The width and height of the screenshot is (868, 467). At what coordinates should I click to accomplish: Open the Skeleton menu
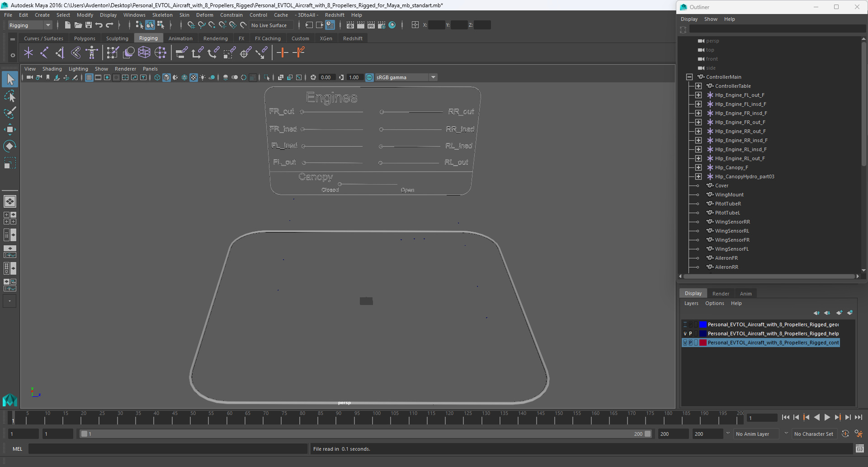(x=162, y=15)
